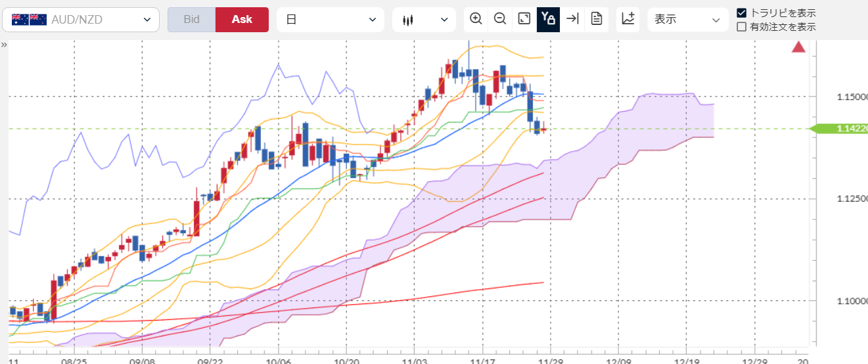Screen dimensions: 868x364
Task: Enable 有効注文を表示 checkbox
Action: 742,27
